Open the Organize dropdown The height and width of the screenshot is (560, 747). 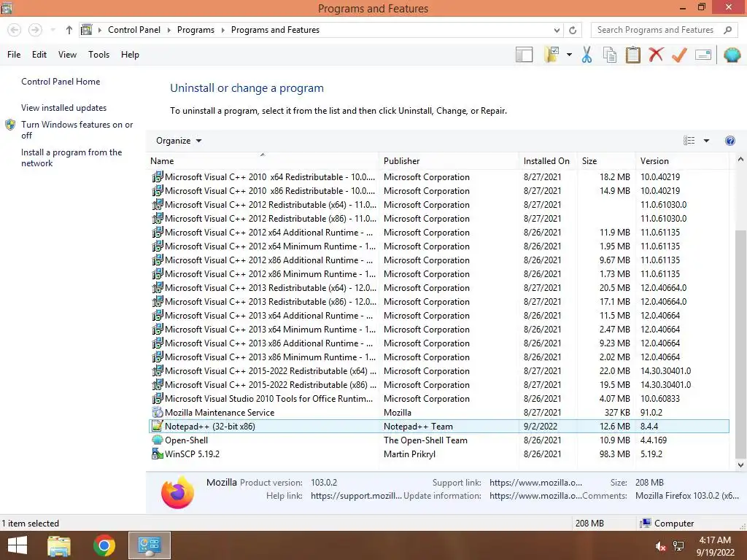[x=179, y=141]
